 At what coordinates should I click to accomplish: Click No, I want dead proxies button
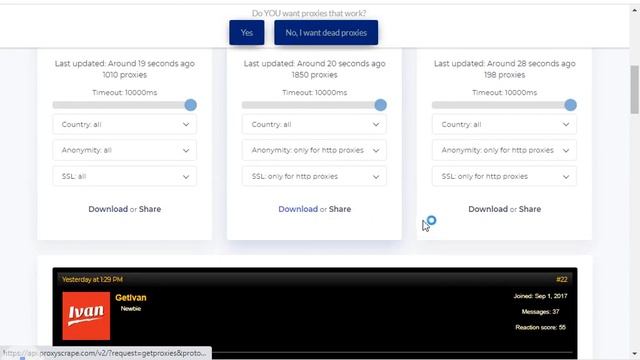click(326, 33)
